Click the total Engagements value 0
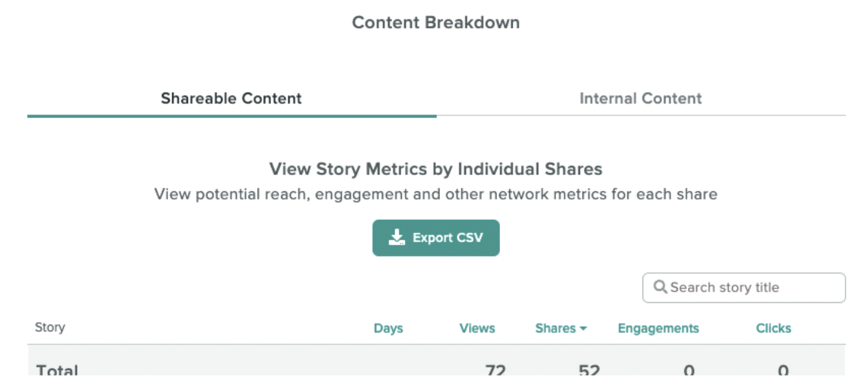This screenshot has height=390, width=868. coord(689,370)
